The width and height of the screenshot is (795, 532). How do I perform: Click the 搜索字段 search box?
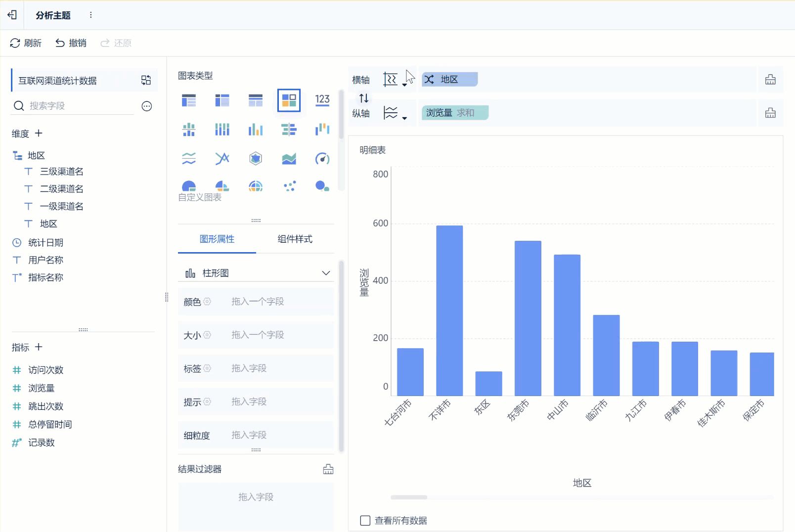[x=72, y=106]
